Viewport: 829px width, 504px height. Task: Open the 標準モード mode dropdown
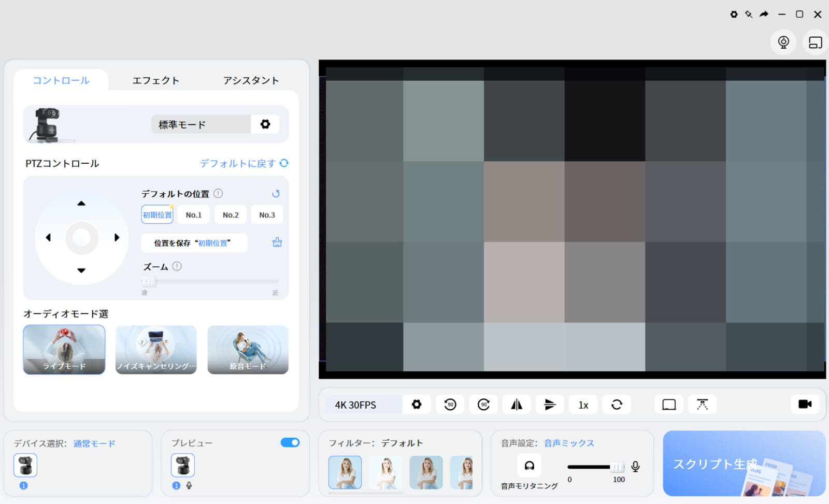pyautogui.click(x=201, y=124)
